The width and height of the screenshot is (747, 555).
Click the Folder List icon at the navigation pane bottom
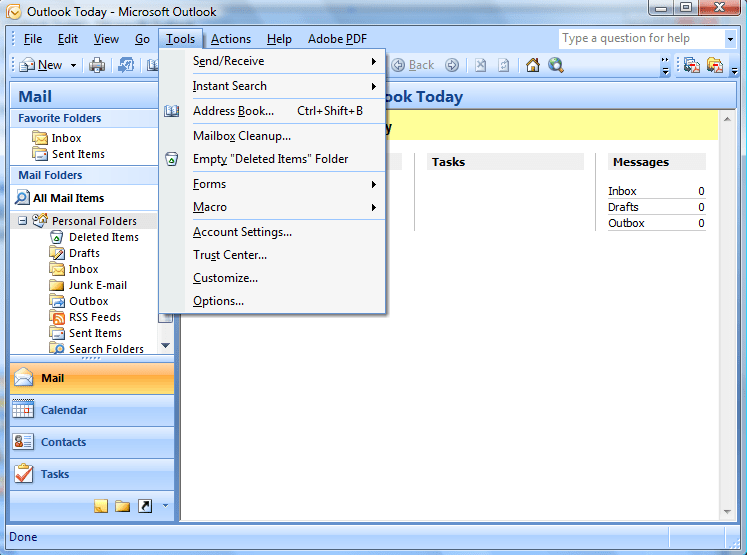point(122,506)
